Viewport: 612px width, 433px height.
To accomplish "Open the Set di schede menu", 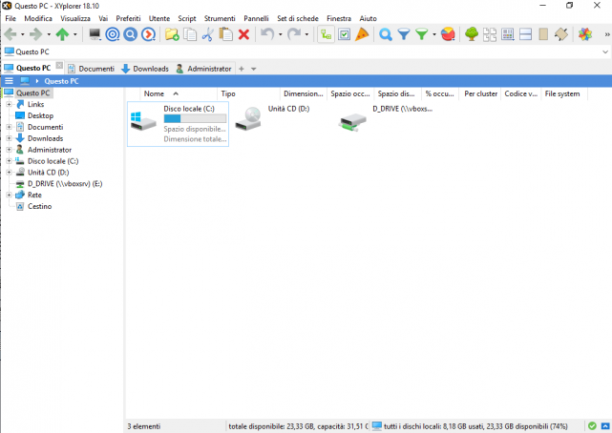I will click(x=298, y=18).
